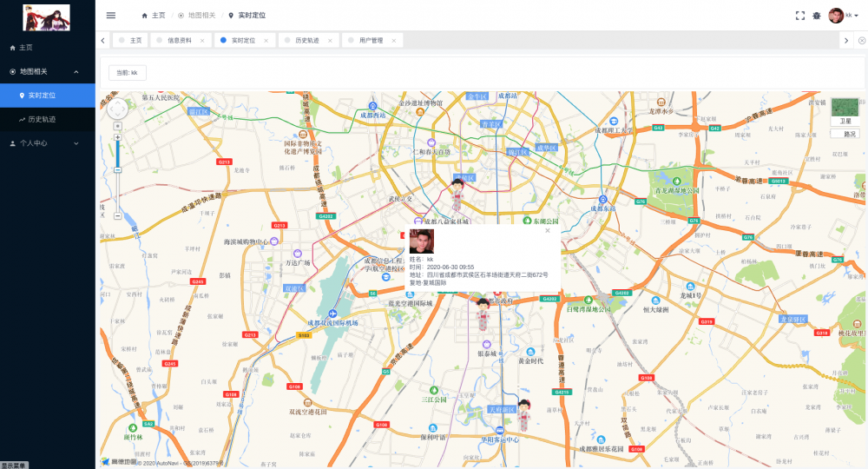This screenshot has height=469, width=868.
Task: Select the active 实时定位 tab
Action: pyautogui.click(x=244, y=41)
